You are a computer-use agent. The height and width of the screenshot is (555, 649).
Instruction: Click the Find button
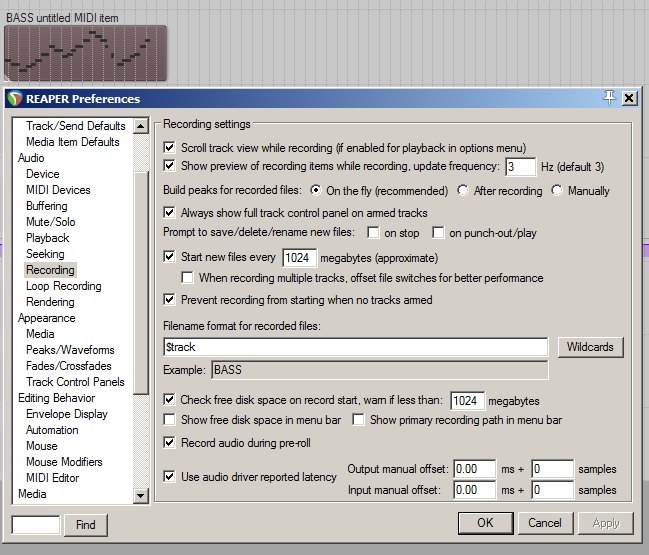click(x=86, y=525)
